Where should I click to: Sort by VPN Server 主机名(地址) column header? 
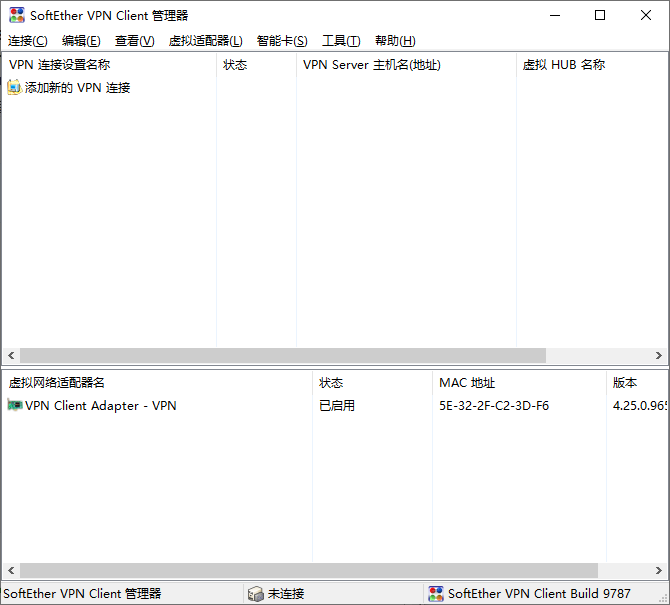click(372, 65)
